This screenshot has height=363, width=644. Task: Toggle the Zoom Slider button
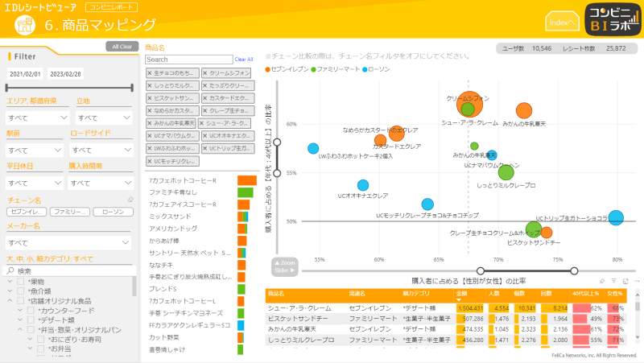tap(285, 266)
